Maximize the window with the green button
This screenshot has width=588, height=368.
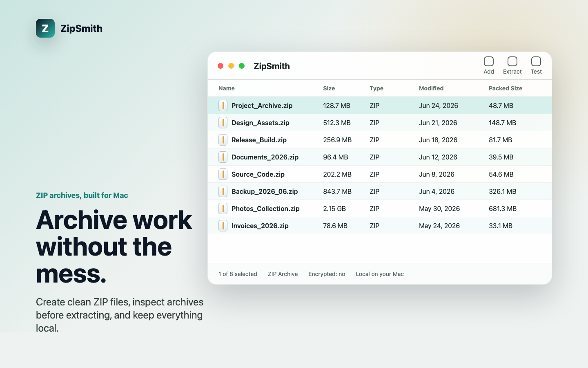(242, 66)
